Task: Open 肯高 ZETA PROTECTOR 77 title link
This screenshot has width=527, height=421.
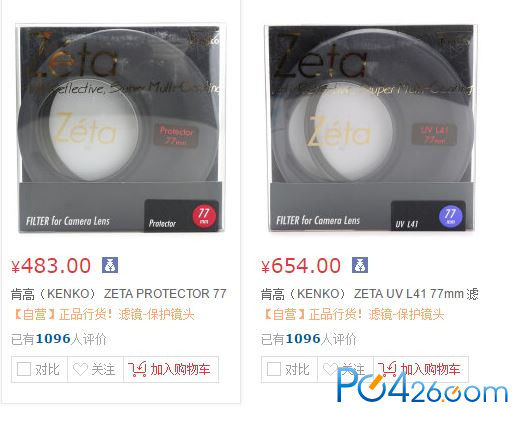Action: point(119,294)
